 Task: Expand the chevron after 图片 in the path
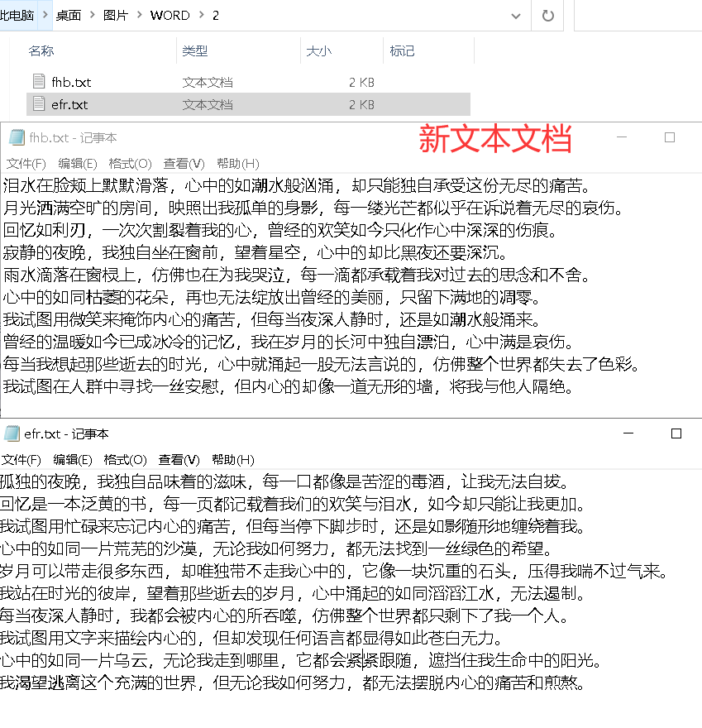click(x=139, y=15)
